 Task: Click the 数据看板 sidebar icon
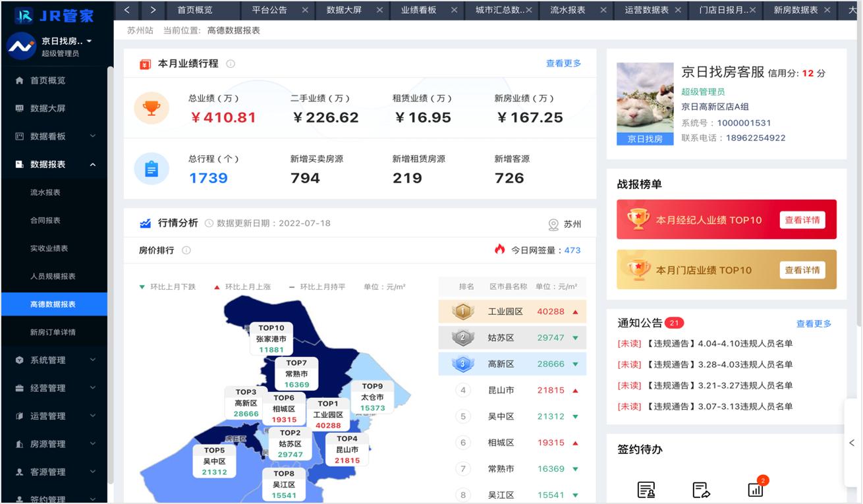click(x=18, y=136)
